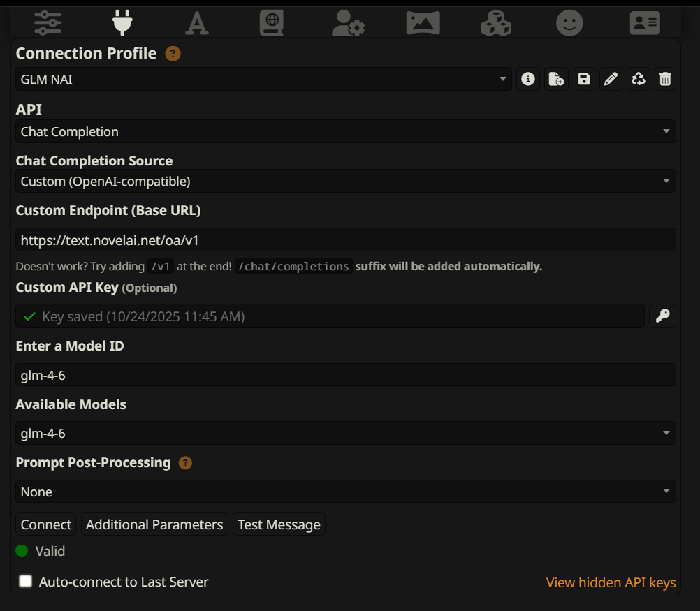The height and width of the screenshot is (611, 700).
Task: Click the Custom API Key (Optional) label
Action: [x=96, y=288]
